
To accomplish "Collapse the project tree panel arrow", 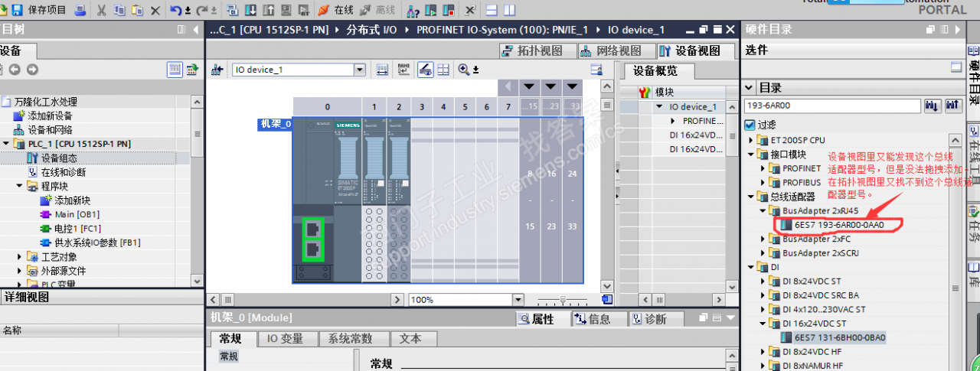I will 196,29.
